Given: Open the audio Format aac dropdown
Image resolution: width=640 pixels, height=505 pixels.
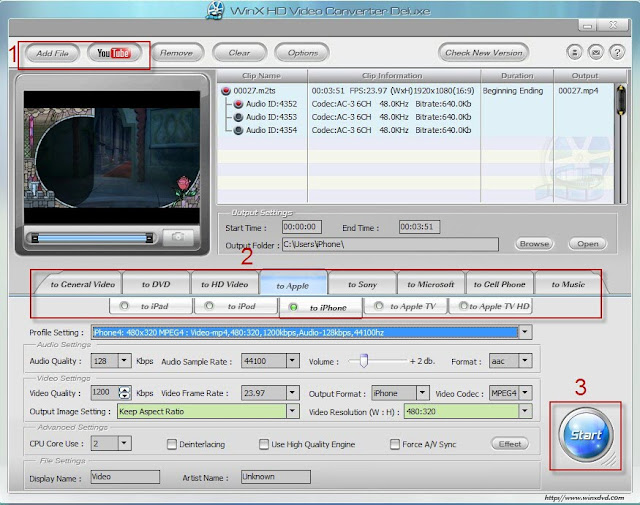Looking at the screenshot, I should coord(525,361).
